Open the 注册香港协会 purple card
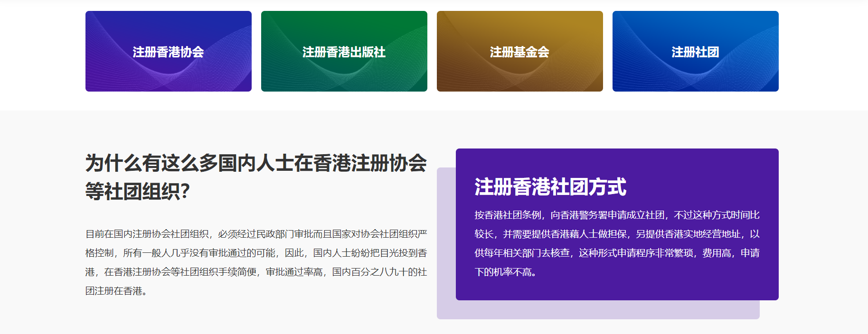The image size is (868, 334). tap(168, 52)
